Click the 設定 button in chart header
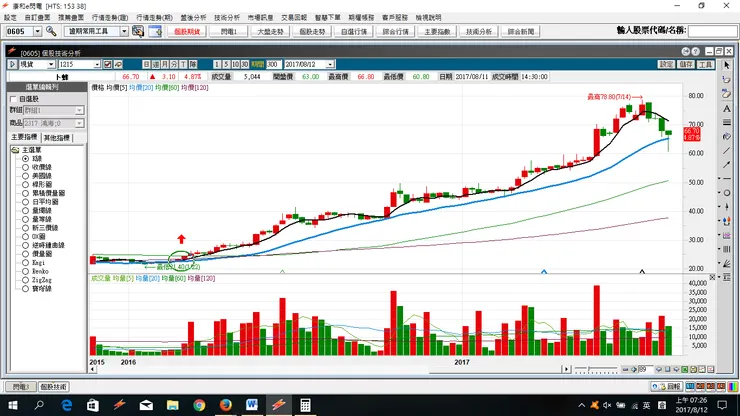The height and width of the screenshot is (416, 740). pos(666,64)
